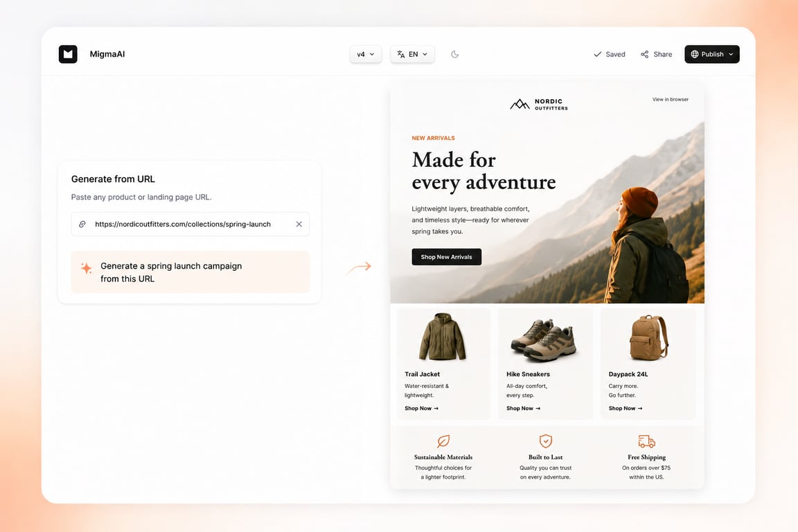Click the MigmaAI logo icon

[68, 54]
